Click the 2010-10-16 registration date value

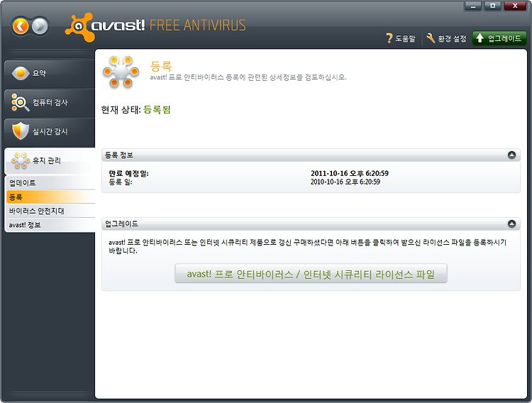(345, 182)
